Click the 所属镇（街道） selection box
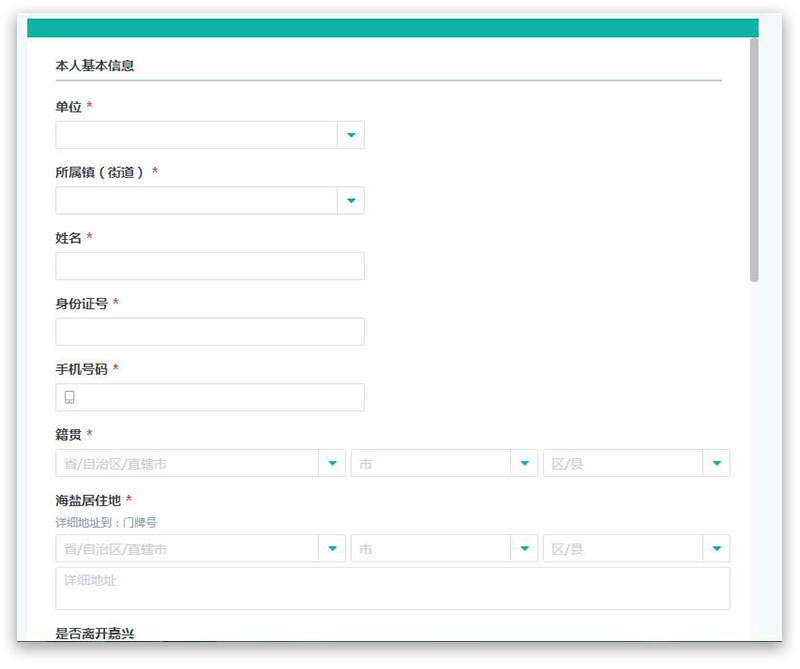This screenshot has width=800, height=669. [x=196, y=201]
